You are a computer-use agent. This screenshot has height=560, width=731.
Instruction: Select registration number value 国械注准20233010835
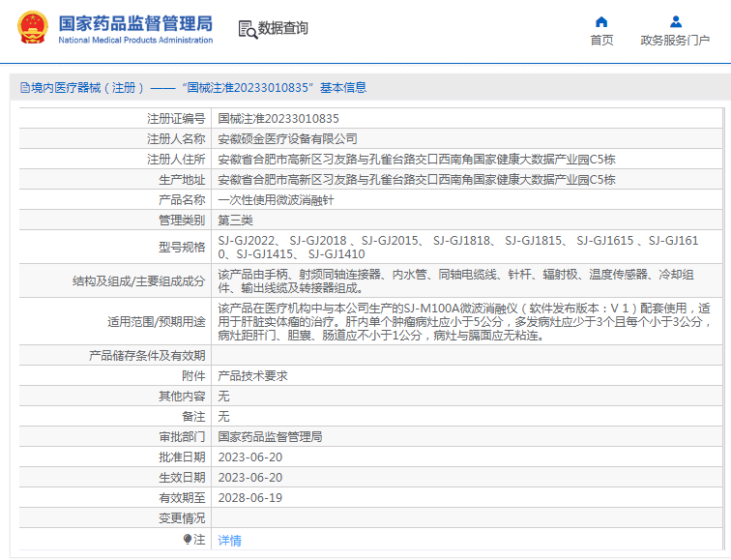pyautogui.click(x=278, y=119)
